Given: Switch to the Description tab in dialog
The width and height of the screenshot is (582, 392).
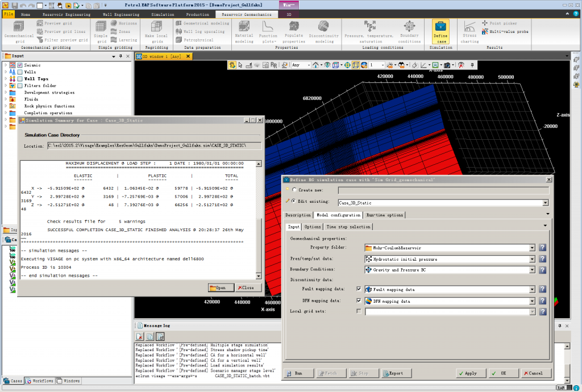Looking at the screenshot, I should tap(298, 215).
